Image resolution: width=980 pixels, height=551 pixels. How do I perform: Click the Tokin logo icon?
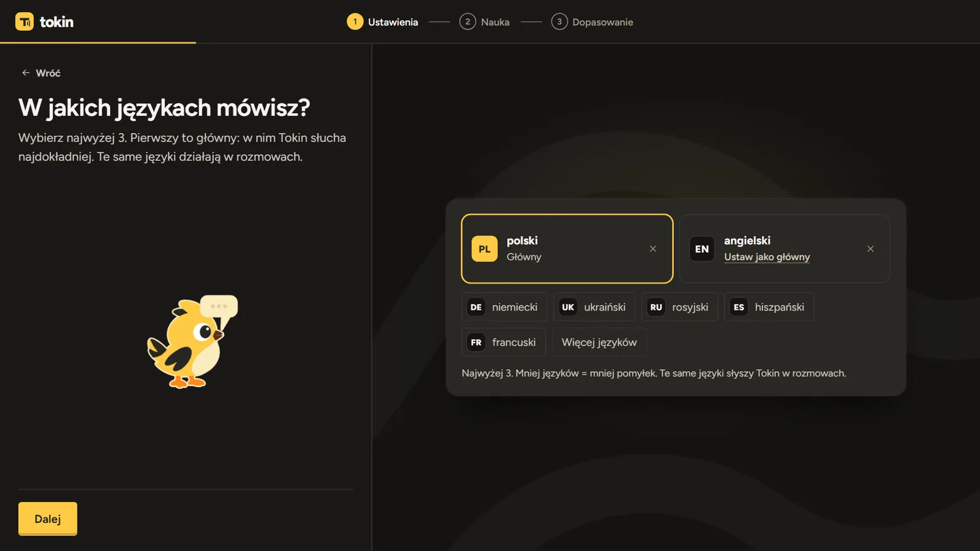click(24, 21)
